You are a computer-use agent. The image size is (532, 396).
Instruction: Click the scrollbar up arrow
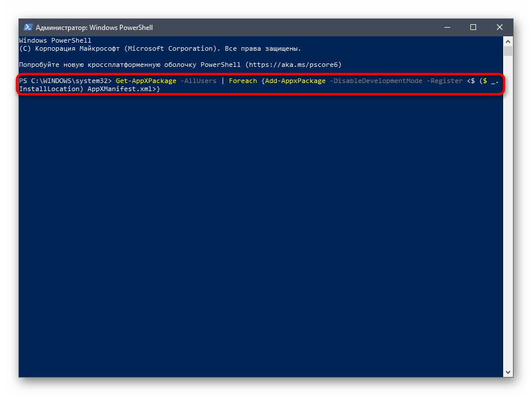pos(508,41)
